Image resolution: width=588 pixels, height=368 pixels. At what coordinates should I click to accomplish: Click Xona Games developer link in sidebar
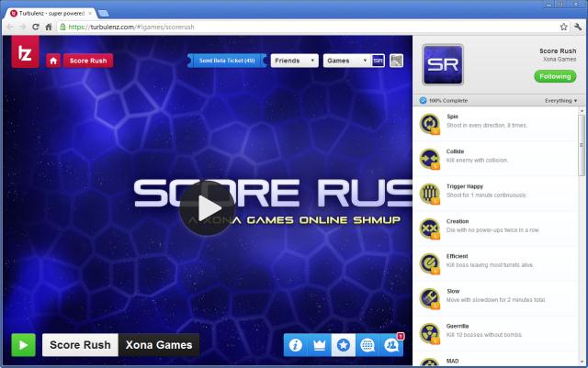(560, 60)
